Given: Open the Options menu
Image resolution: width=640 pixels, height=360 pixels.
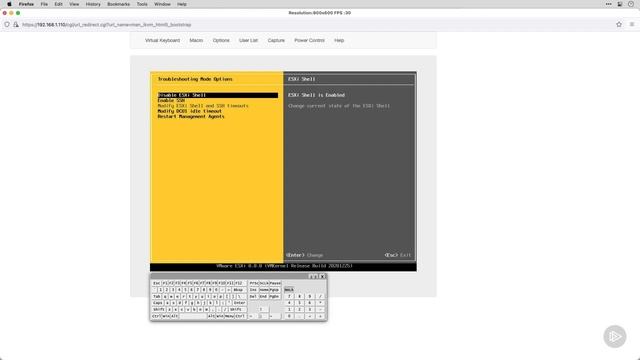Looking at the screenshot, I should coord(221,40).
